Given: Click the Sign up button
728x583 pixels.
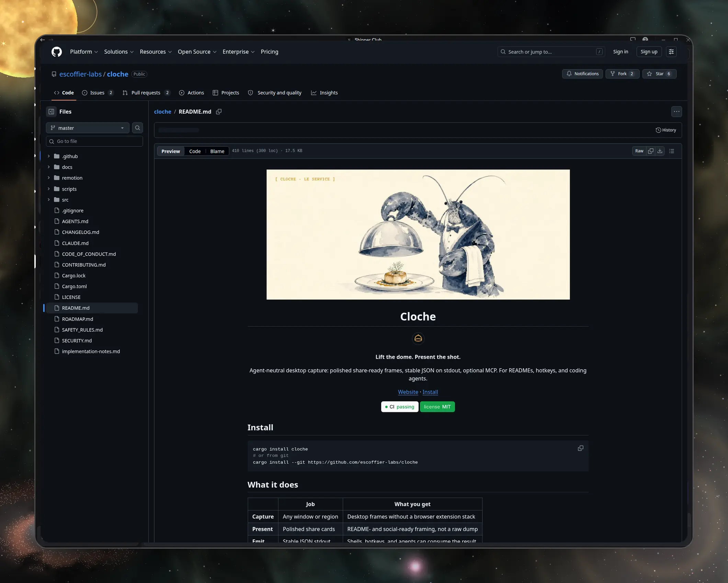Looking at the screenshot, I should tap(649, 52).
